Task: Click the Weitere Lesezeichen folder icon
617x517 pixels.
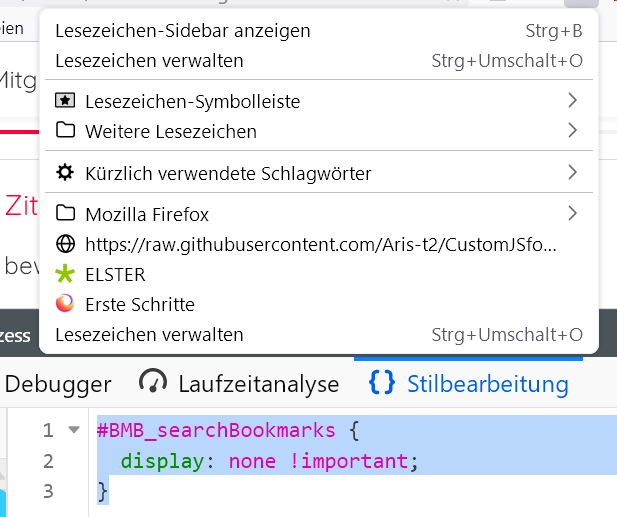Action: click(65, 131)
